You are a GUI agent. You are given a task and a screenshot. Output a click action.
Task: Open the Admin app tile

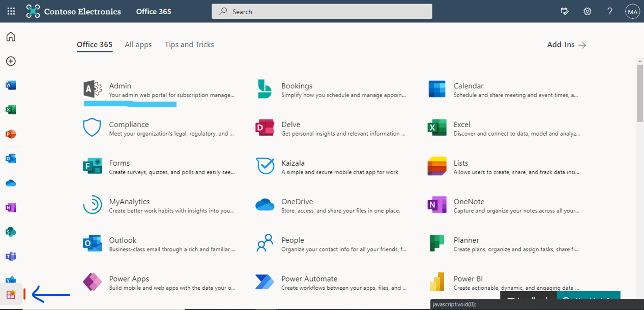pos(160,90)
